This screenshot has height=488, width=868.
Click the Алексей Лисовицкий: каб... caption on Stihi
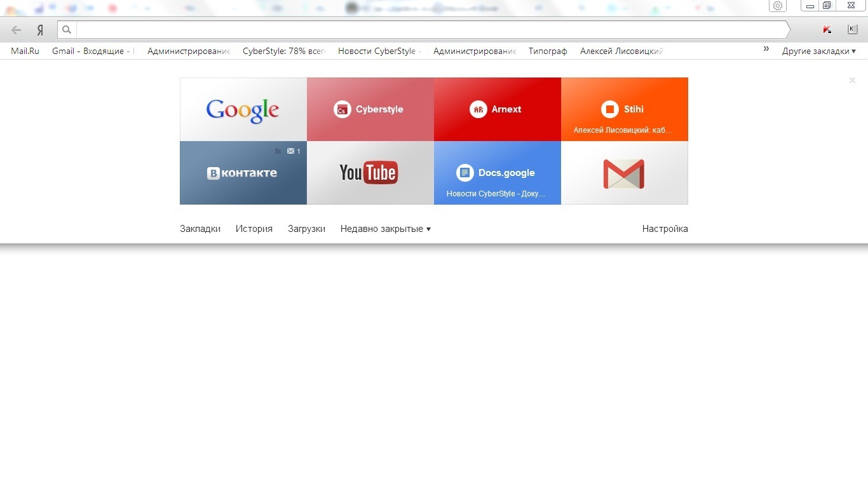[623, 130]
